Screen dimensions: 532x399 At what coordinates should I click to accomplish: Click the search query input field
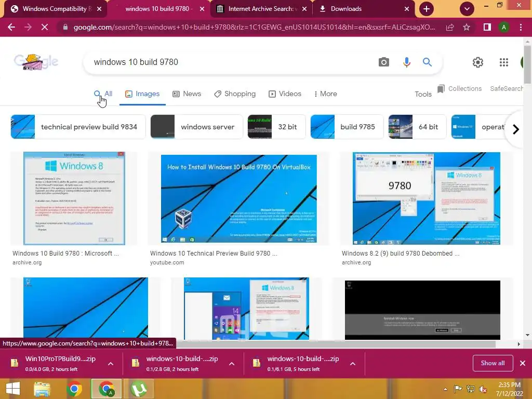pyautogui.click(x=231, y=62)
